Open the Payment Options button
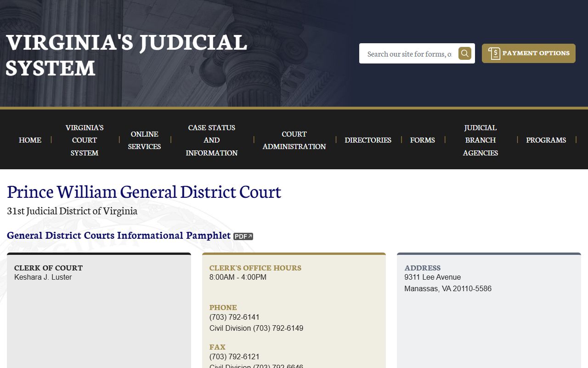This screenshot has width=588, height=368. [x=529, y=53]
